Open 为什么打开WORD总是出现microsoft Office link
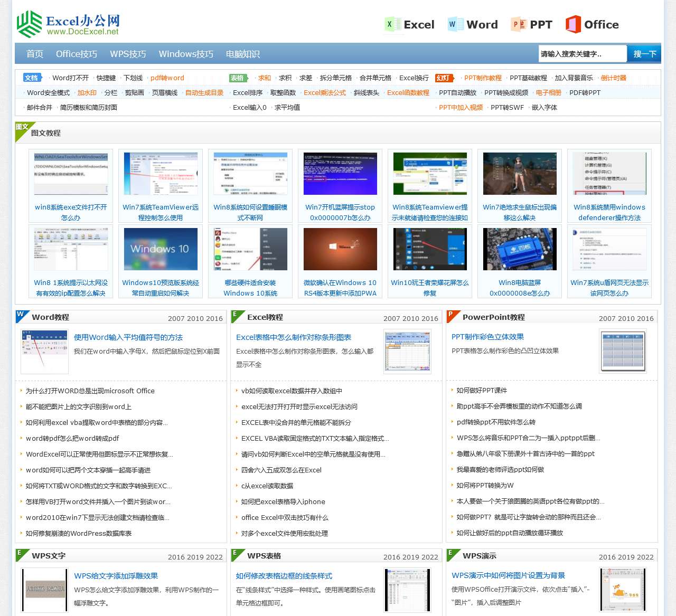The width and height of the screenshot is (676, 616). click(x=90, y=391)
